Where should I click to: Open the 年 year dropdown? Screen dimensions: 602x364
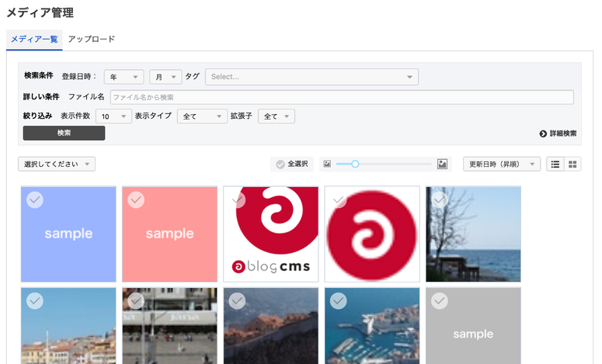tap(124, 77)
